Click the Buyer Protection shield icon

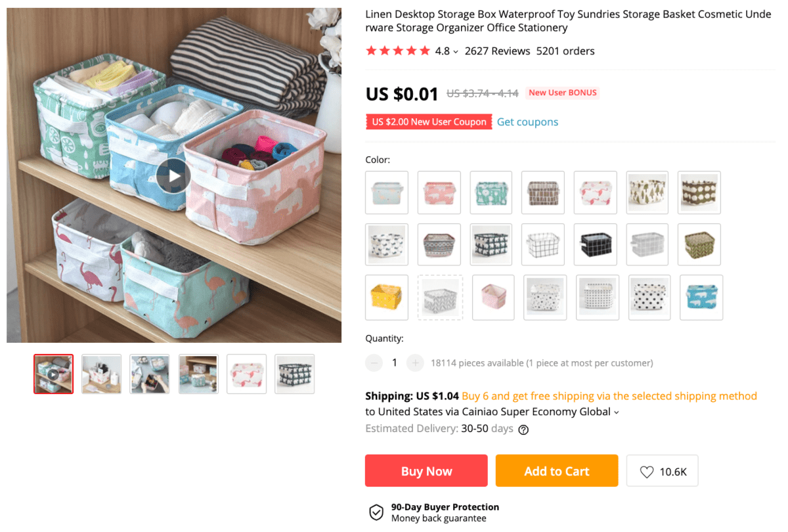[376, 512]
